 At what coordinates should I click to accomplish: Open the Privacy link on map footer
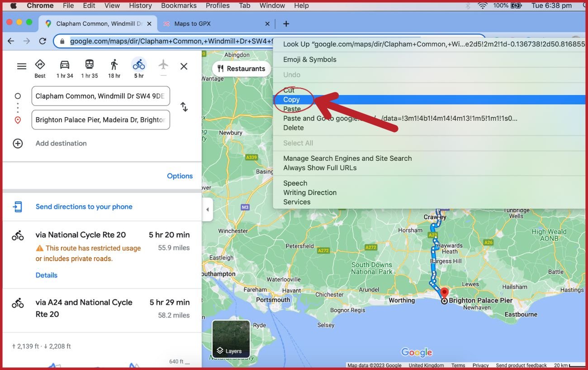pos(480,365)
